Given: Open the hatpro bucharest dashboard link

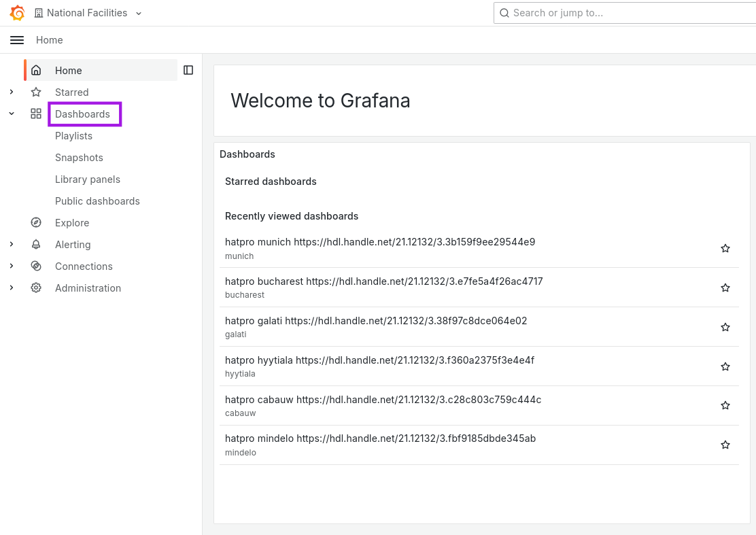Looking at the screenshot, I should (x=384, y=281).
